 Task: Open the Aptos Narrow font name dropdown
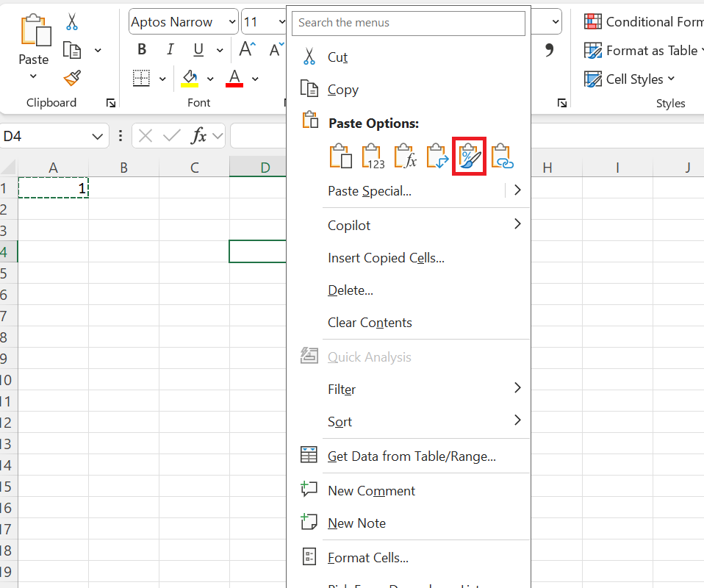tap(232, 21)
